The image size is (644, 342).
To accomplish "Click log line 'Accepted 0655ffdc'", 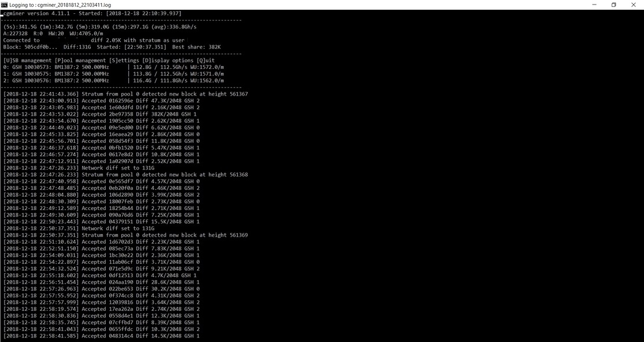I will 101,329.
